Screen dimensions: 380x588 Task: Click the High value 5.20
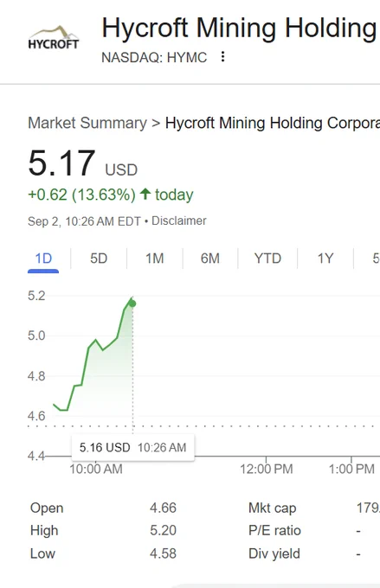click(x=163, y=530)
